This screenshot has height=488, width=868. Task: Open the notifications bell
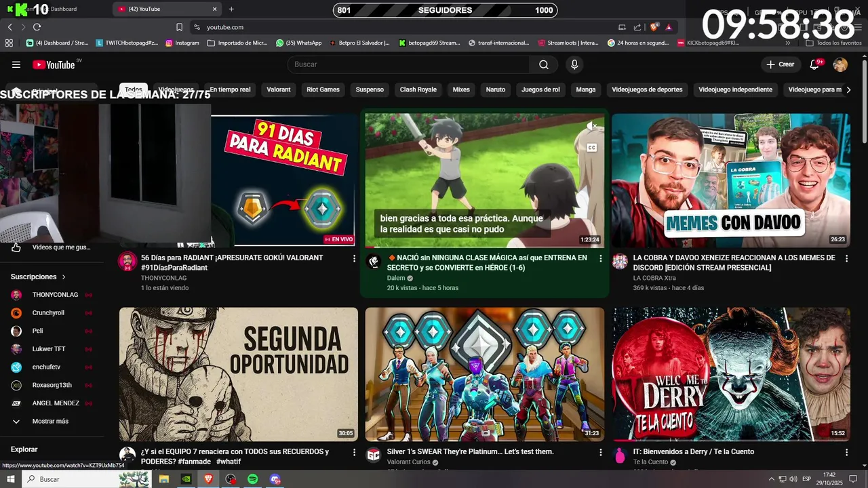tap(814, 64)
